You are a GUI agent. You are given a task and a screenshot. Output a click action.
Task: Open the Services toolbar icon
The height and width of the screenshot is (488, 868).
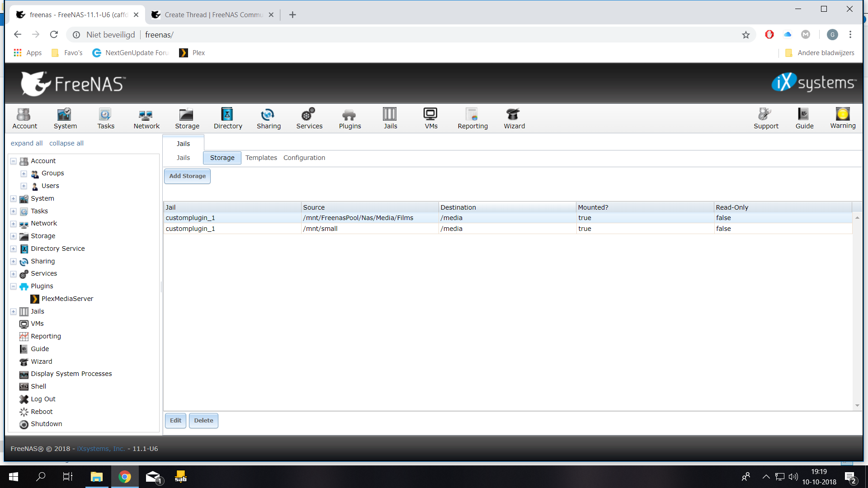(309, 118)
